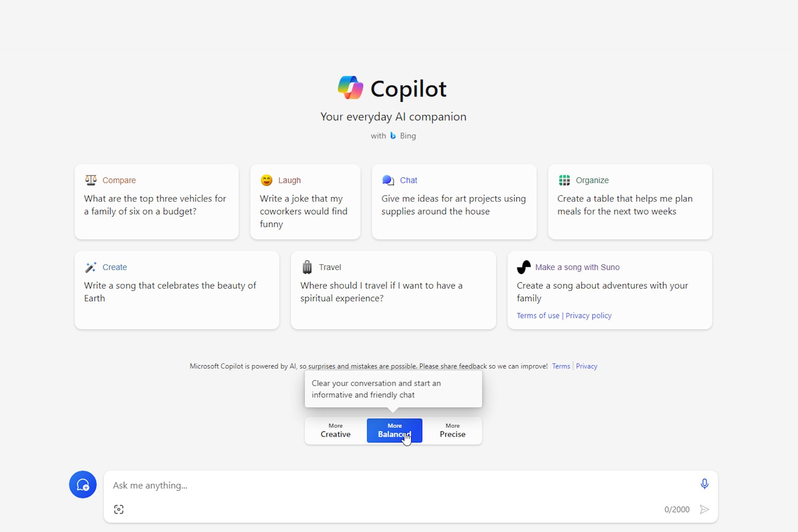The image size is (798, 532).
Task: Click the Suno song icon
Action: click(x=524, y=267)
